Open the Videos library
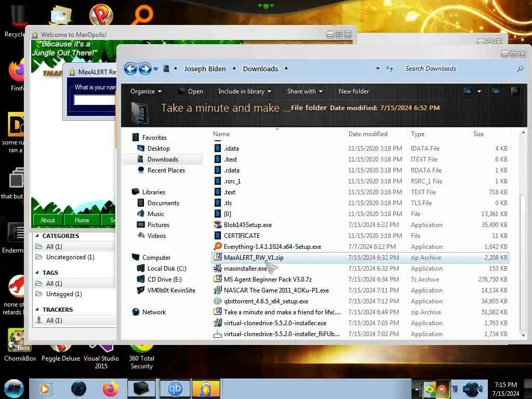 (156, 235)
